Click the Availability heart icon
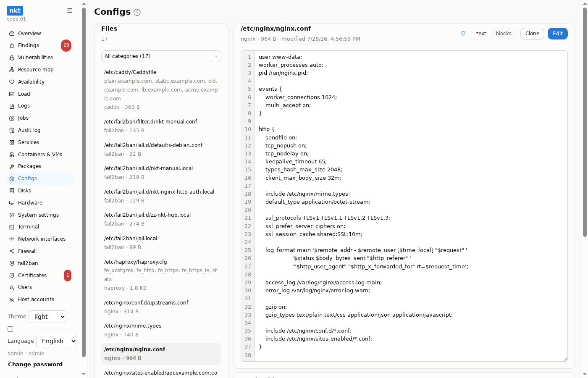Screen dimensions: 588x378 (12, 82)
